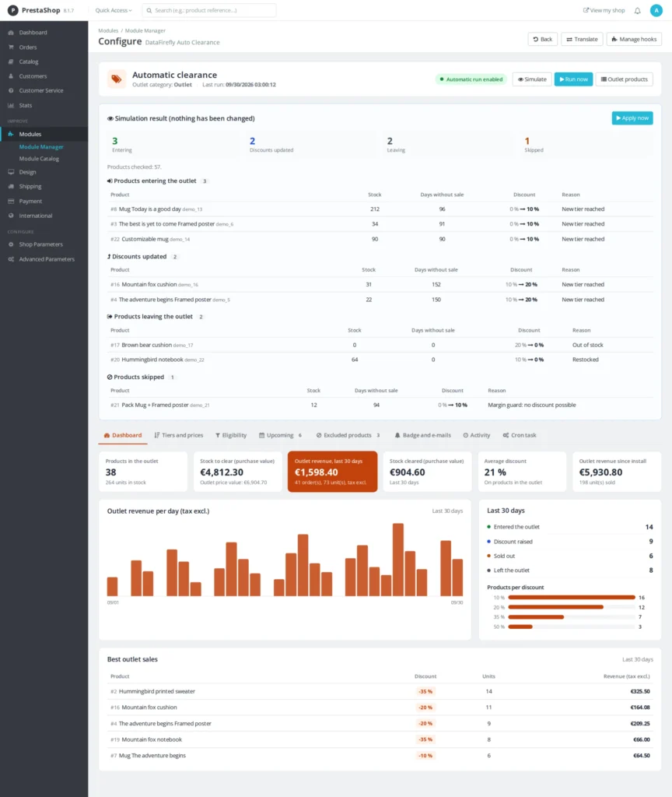Click the Shop Parameters gear icon
This screenshot has width=672, height=797.
[11, 244]
